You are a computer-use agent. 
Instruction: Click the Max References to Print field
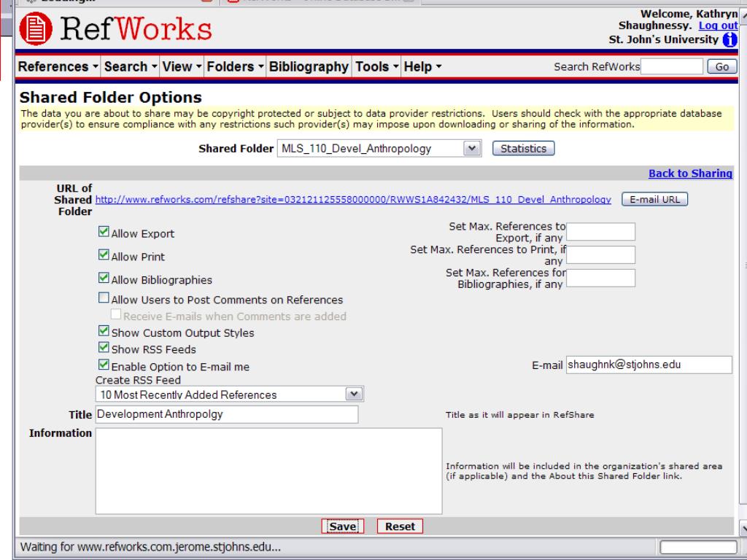[601, 254]
